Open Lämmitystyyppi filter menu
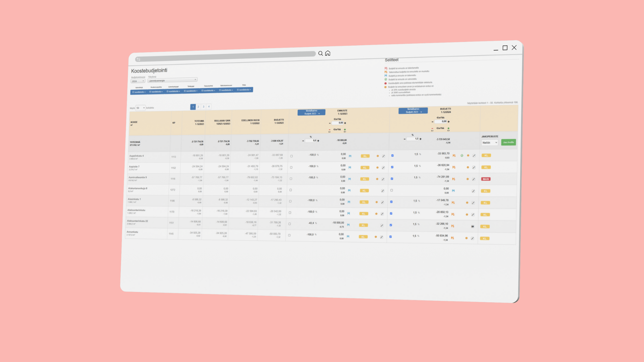The height and width of the screenshot is (362, 644). pos(173,91)
